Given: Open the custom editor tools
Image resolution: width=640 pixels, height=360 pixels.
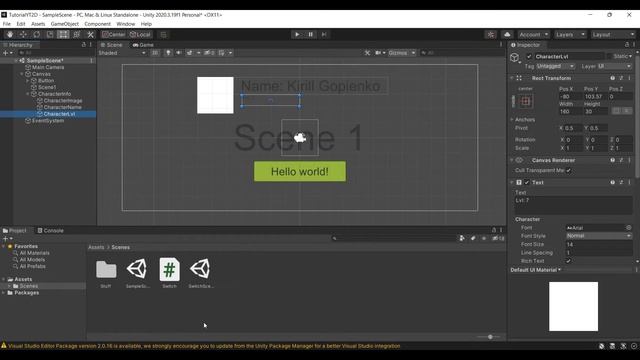Looking at the screenshot, I should (x=90, y=35).
